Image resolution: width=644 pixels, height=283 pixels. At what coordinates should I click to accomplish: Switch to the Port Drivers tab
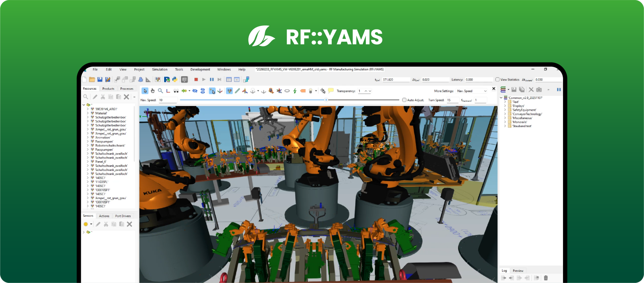pyautogui.click(x=123, y=216)
